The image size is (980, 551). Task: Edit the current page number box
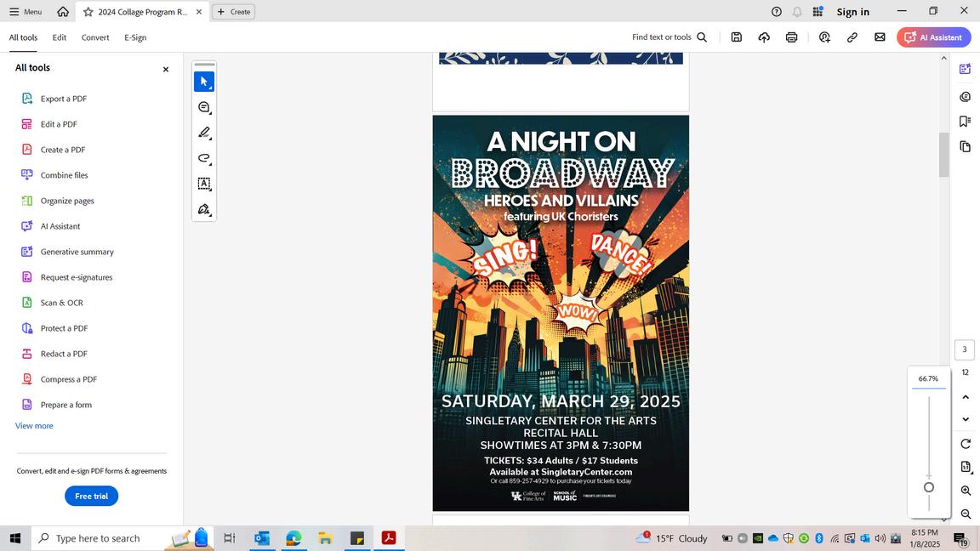click(965, 349)
